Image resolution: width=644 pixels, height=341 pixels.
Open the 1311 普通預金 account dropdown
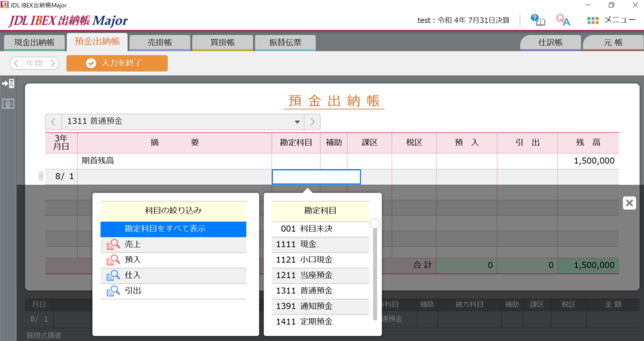tap(182, 121)
